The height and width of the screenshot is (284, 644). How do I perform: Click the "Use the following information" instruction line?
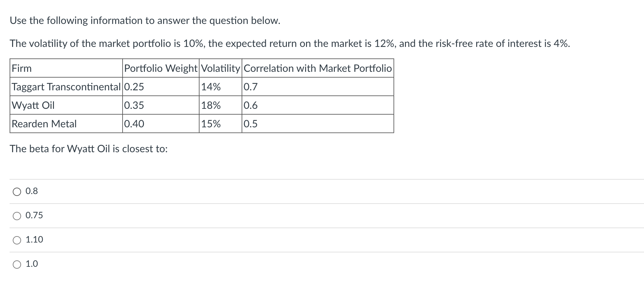coord(145,21)
